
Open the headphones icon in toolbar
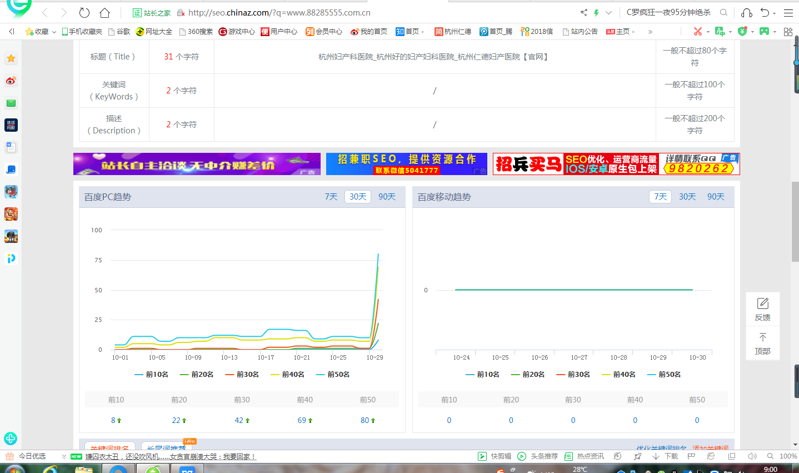pyautogui.click(x=747, y=12)
